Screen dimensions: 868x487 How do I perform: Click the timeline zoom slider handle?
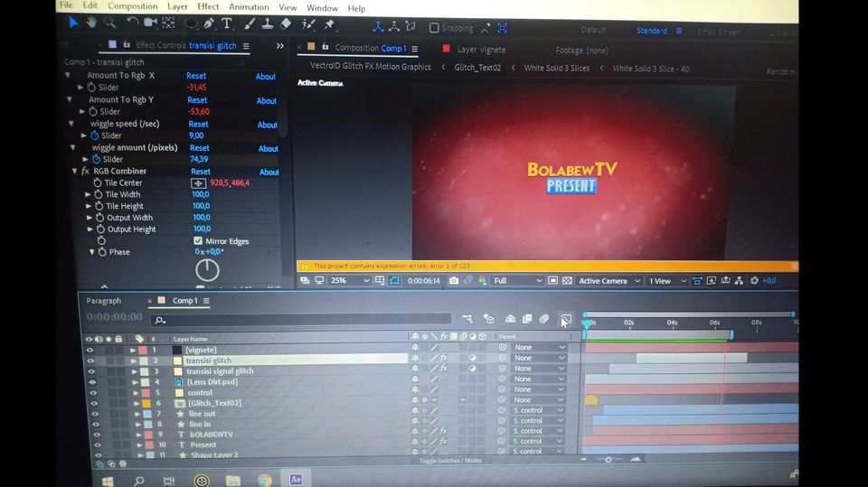click(609, 459)
